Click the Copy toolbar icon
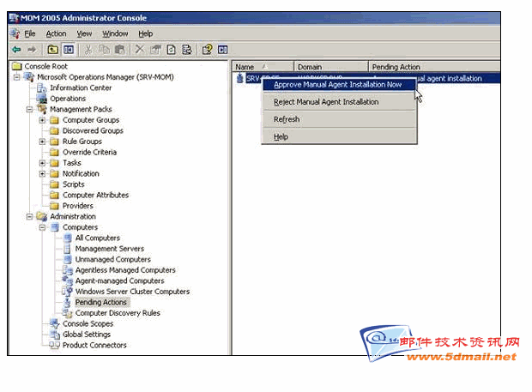The width and height of the screenshot is (532, 392). (x=104, y=50)
